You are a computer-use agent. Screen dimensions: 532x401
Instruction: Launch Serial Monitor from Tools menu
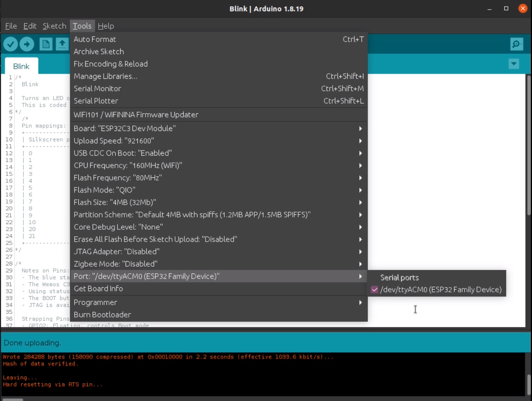point(219,88)
